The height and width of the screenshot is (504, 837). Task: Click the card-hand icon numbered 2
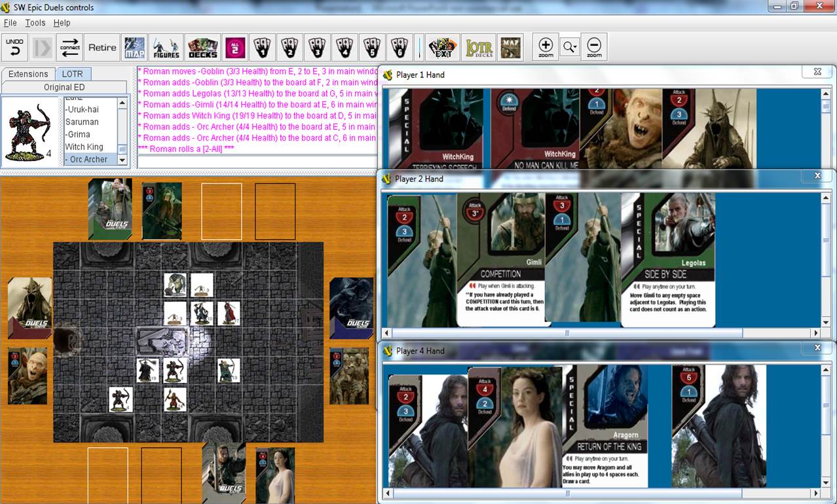[289, 48]
